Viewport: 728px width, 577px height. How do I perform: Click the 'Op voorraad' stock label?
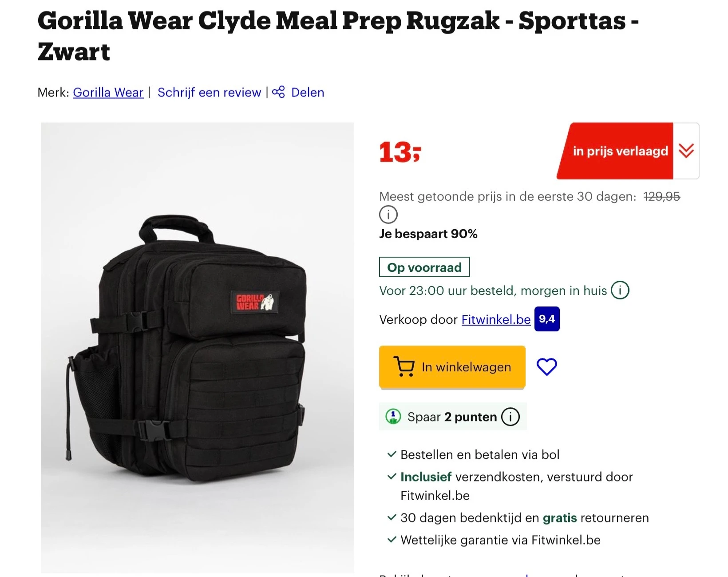point(424,267)
